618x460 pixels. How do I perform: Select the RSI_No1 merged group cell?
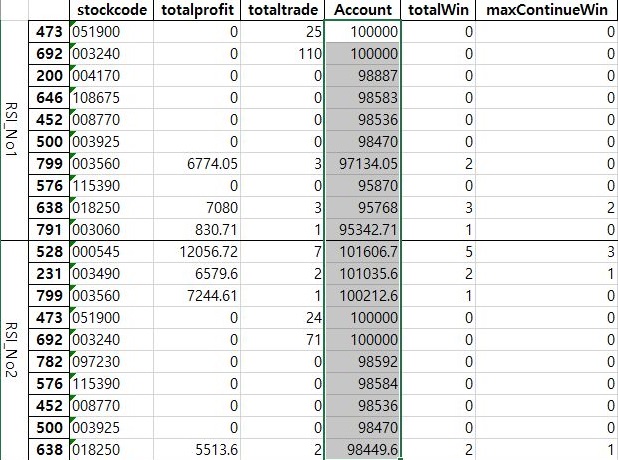[14, 130]
